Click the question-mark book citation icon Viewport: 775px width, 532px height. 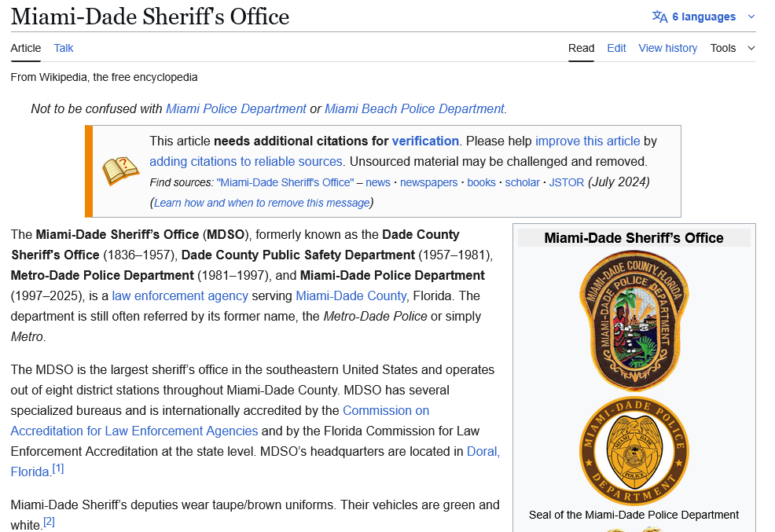pyautogui.click(x=120, y=171)
